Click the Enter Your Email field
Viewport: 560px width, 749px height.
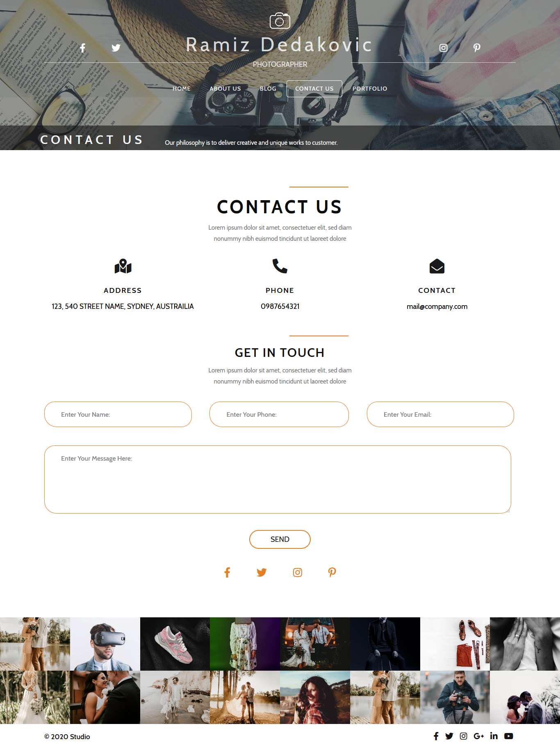pyautogui.click(x=440, y=414)
